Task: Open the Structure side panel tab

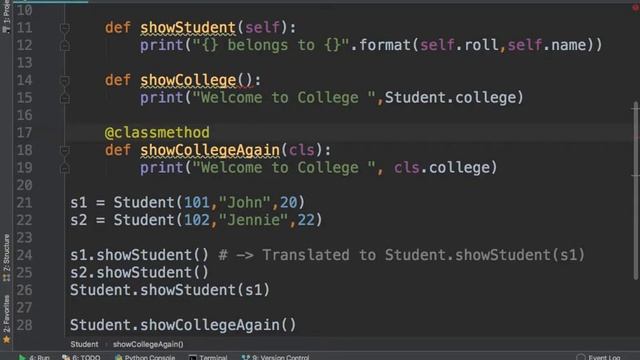Action: coord(6,257)
